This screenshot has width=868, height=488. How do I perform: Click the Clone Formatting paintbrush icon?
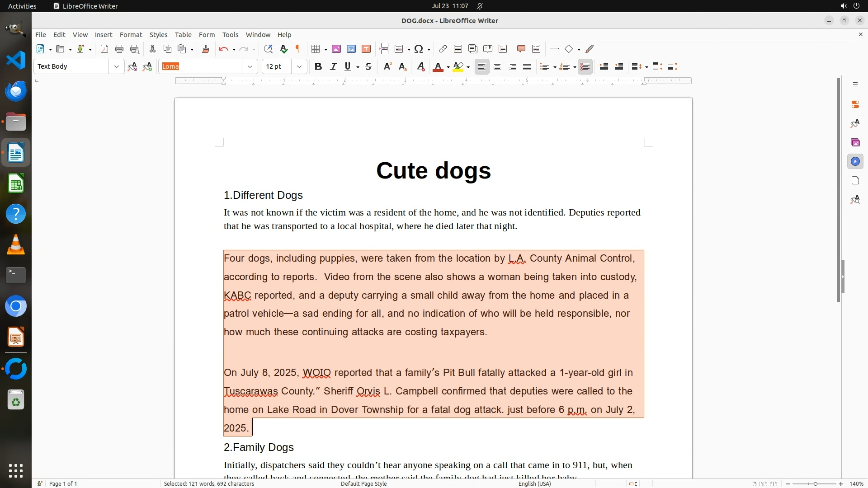pyautogui.click(x=206, y=49)
